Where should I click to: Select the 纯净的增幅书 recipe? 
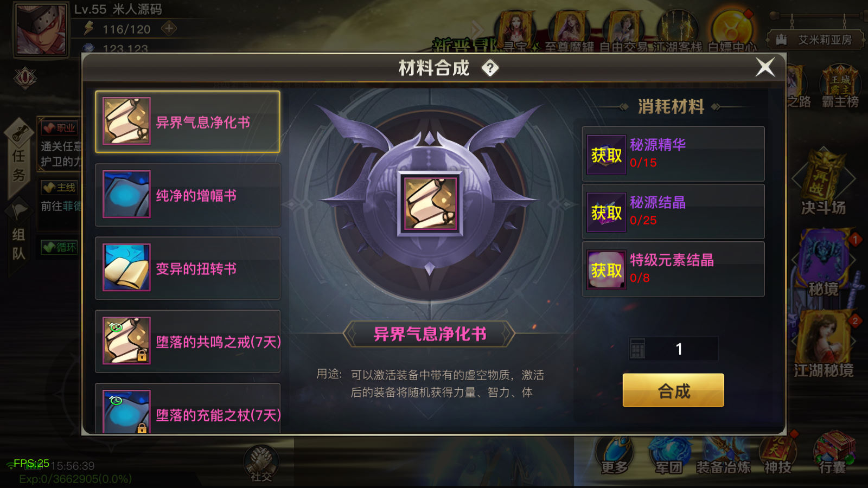188,195
